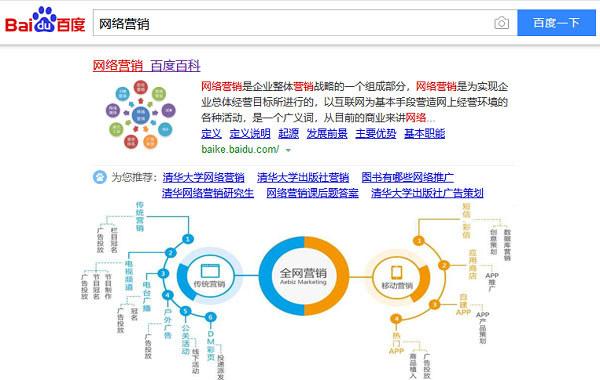
Task: Open recommendation 清华大学网络营销
Action: [x=204, y=177]
